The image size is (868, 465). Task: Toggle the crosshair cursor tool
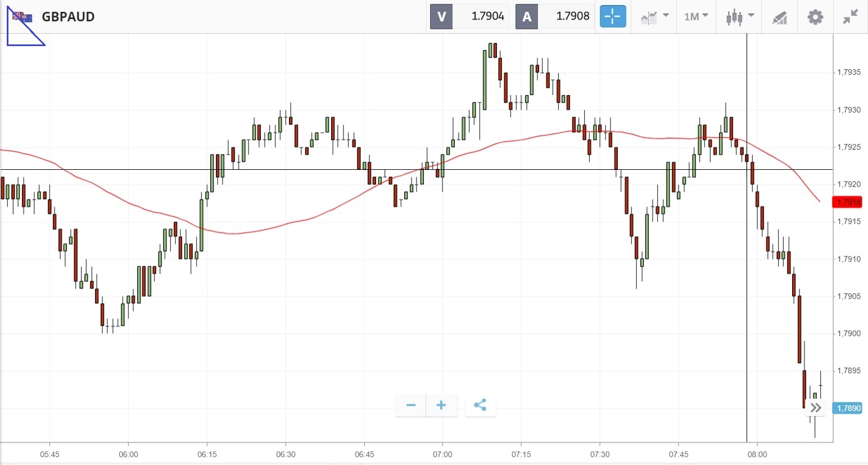[612, 16]
